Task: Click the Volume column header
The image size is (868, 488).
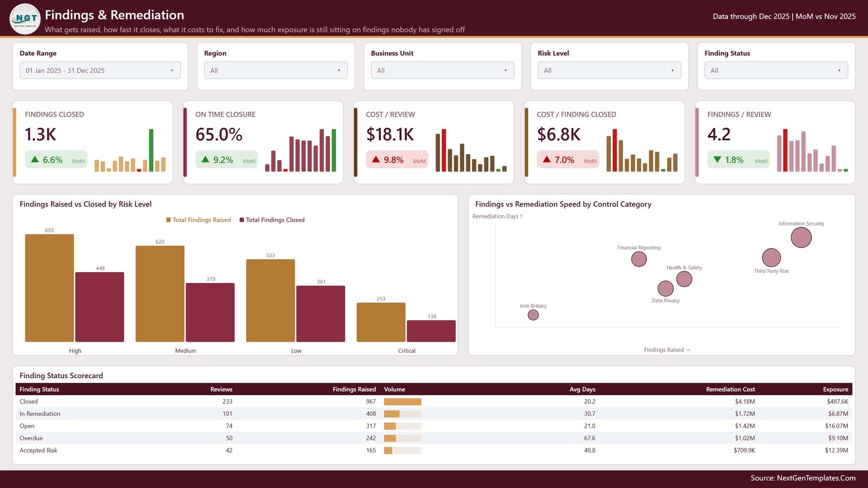Action: point(394,389)
